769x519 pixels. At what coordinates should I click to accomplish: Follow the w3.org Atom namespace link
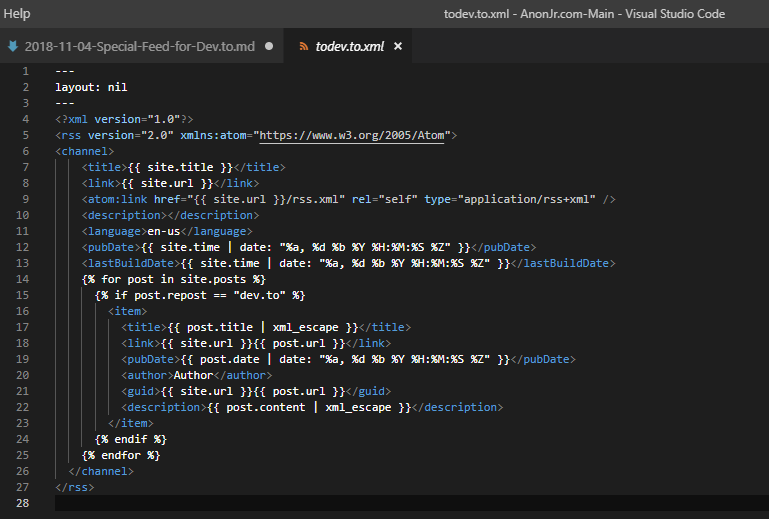[354, 134]
